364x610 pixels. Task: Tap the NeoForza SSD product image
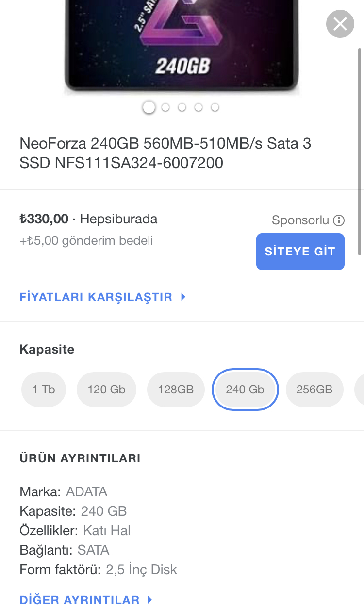[182, 46]
